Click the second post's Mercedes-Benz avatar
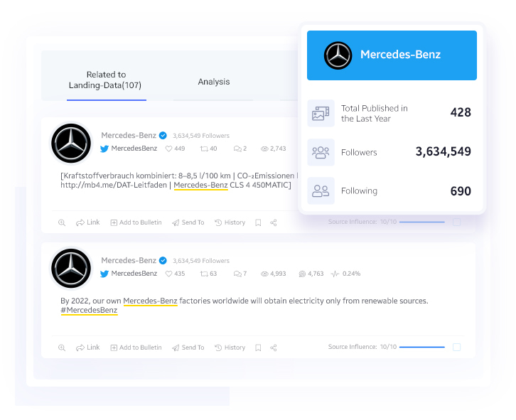The image size is (516, 420). [71, 268]
